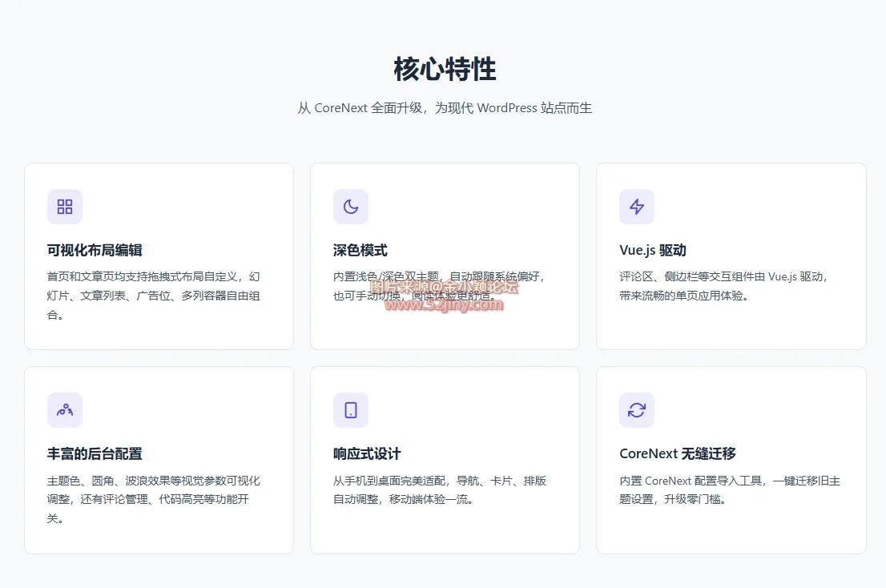Click description starting with 从手机到桌面
This screenshot has height=588, width=886.
[440, 489]
